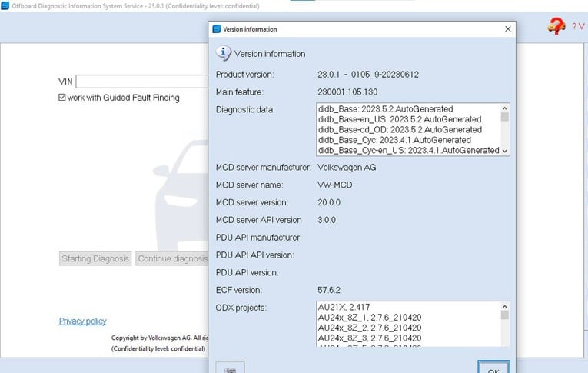This screenshot has width=588, height=373.
Task: Click the Continue diagnosis button
Action: click(x=171, y=258)
